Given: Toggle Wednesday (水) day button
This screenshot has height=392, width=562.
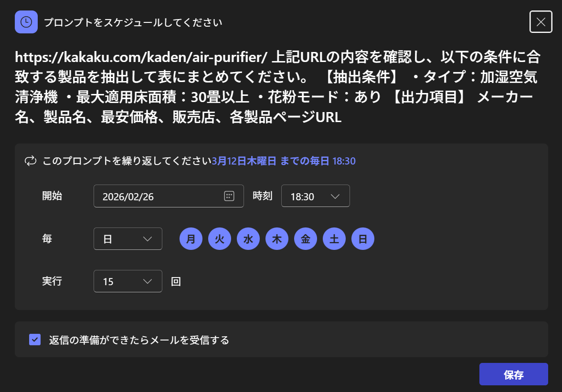Looking at the screenshot, I should pos(248,239).
